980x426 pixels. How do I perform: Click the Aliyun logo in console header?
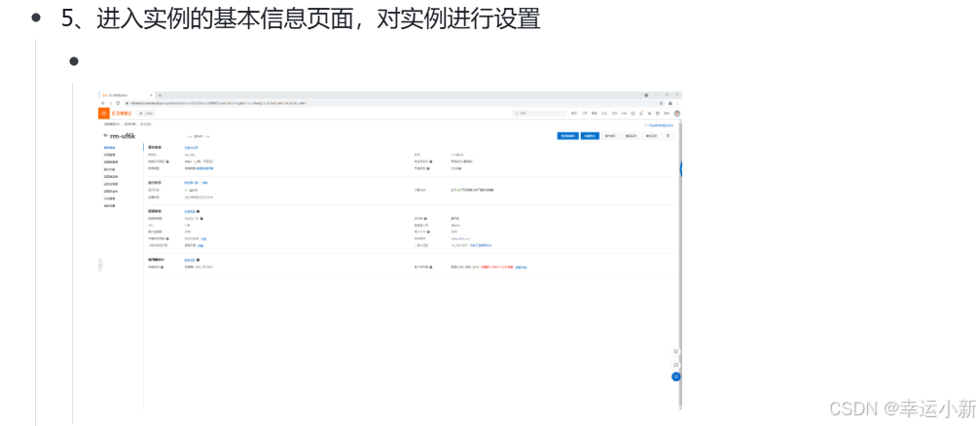[x=124, y=114]
